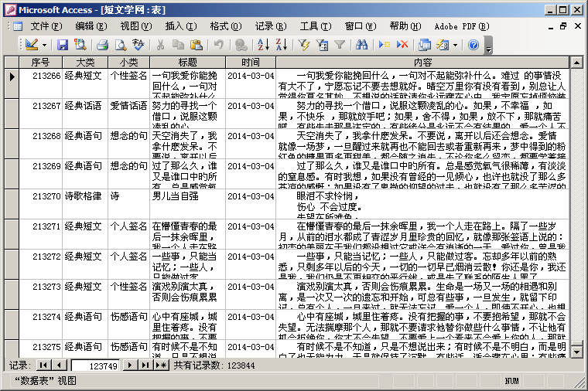Screen dimensions: 588x391
Task: Open the Adobe PDF(B) menu
Action: tap(462, 26)
